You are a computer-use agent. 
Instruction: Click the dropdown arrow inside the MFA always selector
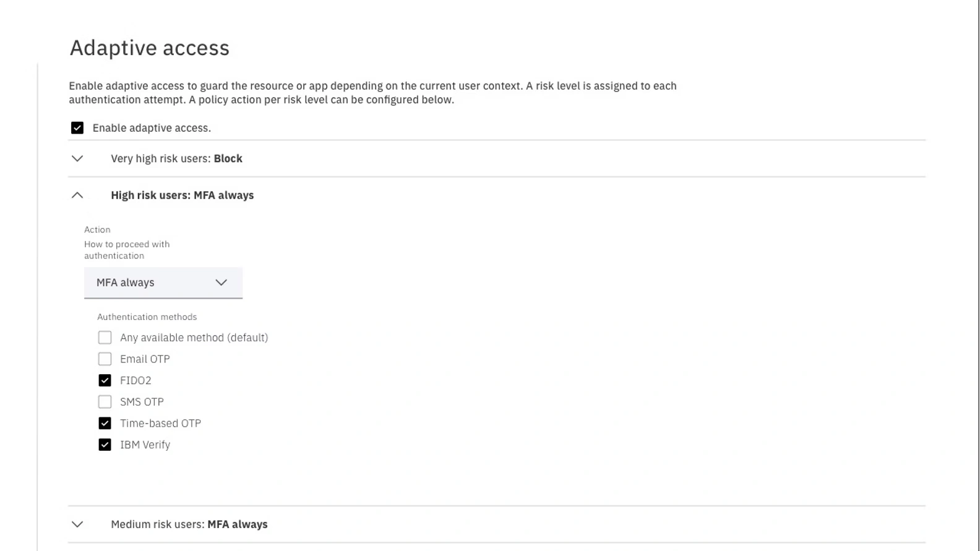pos(221,283)
